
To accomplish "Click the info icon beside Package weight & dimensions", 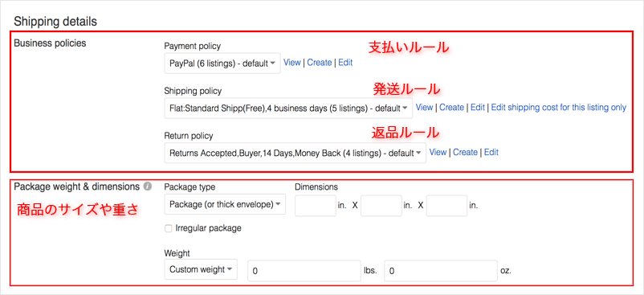I will point(148,187).
